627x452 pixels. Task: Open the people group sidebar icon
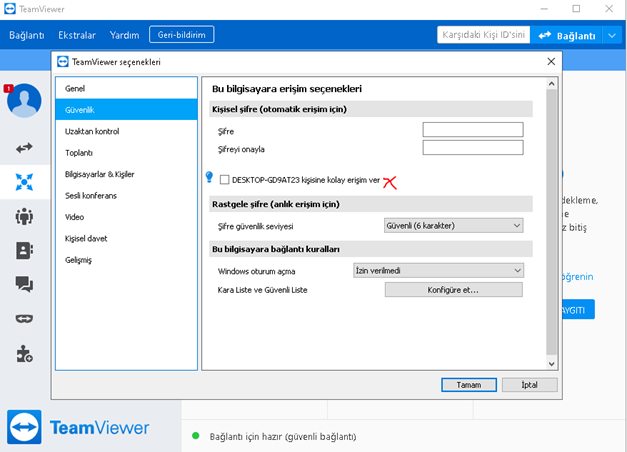click(24, 216)
